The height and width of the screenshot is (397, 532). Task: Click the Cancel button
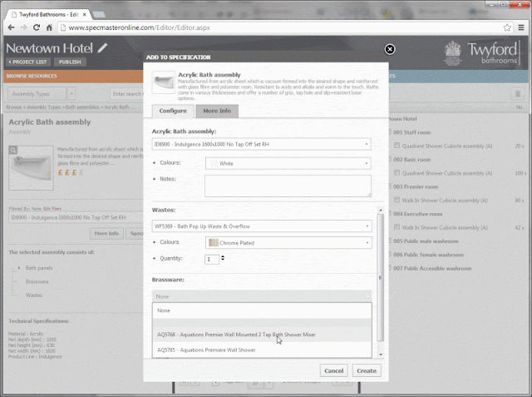click(x=334, y=370)
